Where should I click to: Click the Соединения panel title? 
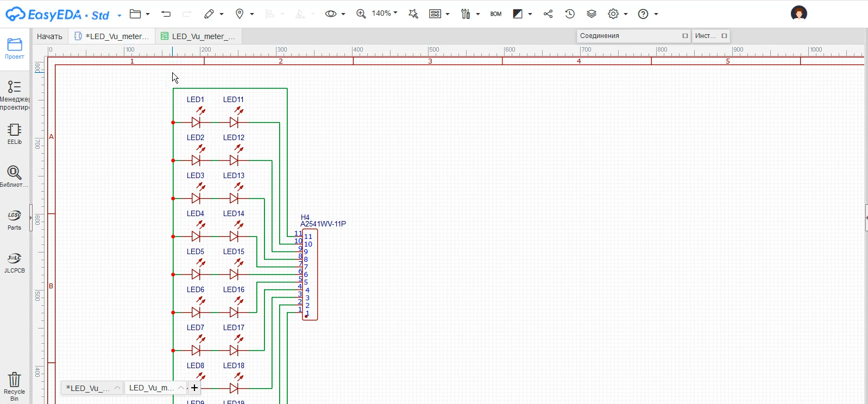[600, 36]
